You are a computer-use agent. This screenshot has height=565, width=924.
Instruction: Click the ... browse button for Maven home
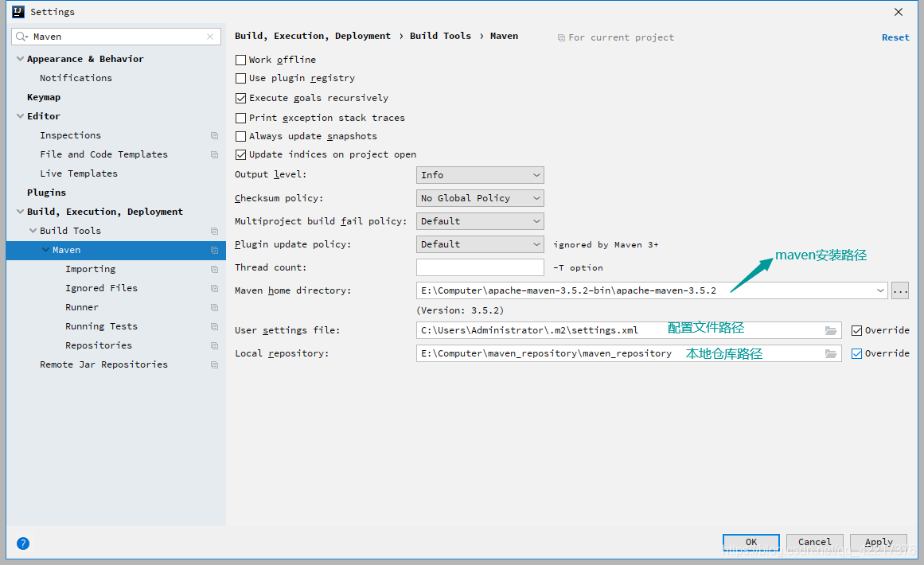(900, 290)
